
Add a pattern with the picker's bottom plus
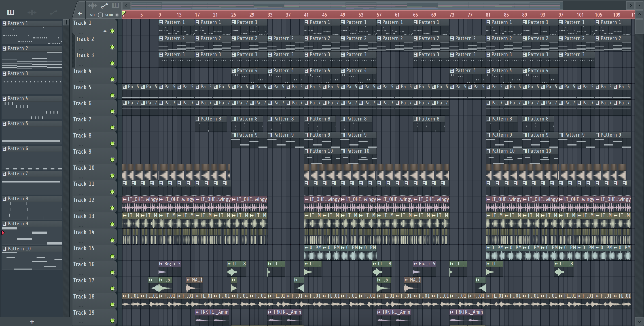click(32, 322)
